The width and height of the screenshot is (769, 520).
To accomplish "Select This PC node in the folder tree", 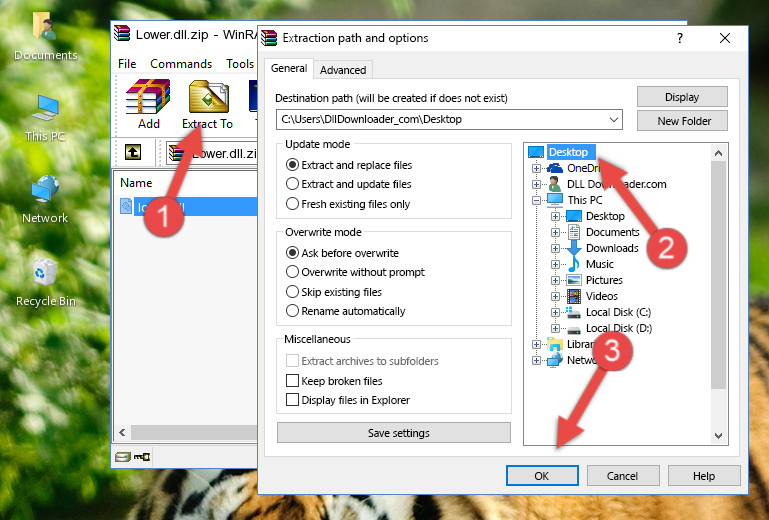I will tap(585, 200).
